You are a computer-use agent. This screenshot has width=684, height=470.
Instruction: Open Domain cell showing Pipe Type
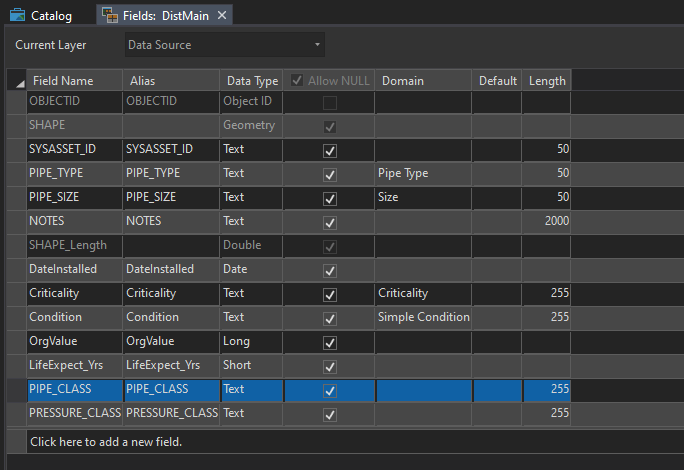pyautogui.click(x=423, y=173)
